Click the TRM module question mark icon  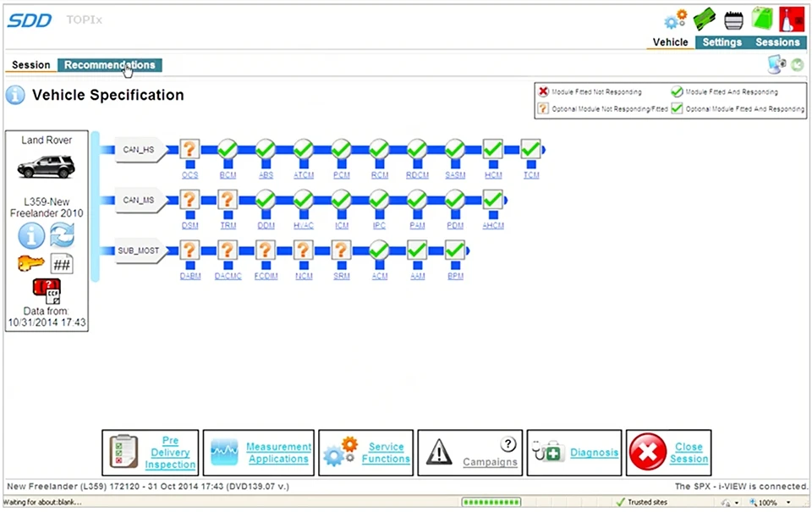tap(228, 200)
